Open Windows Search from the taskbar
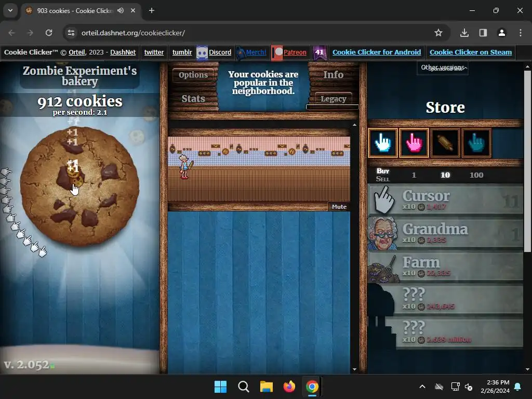This screenshot has height=399, width=532. point(244,387)
